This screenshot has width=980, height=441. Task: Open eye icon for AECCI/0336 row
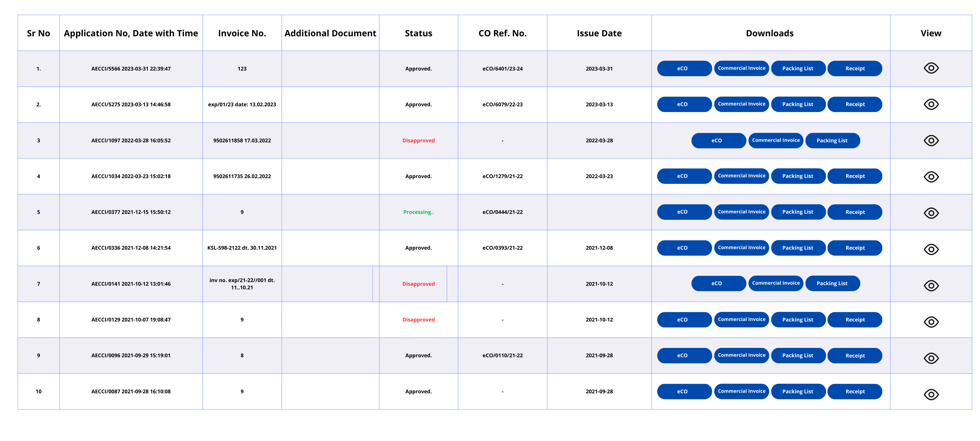pyautogui.click(x=930, y=249)
